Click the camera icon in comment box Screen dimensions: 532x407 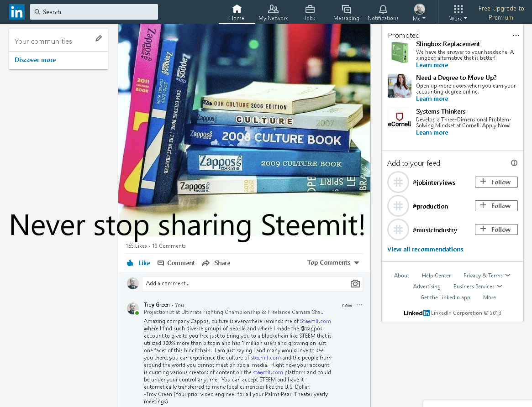[x=355, y=284]
